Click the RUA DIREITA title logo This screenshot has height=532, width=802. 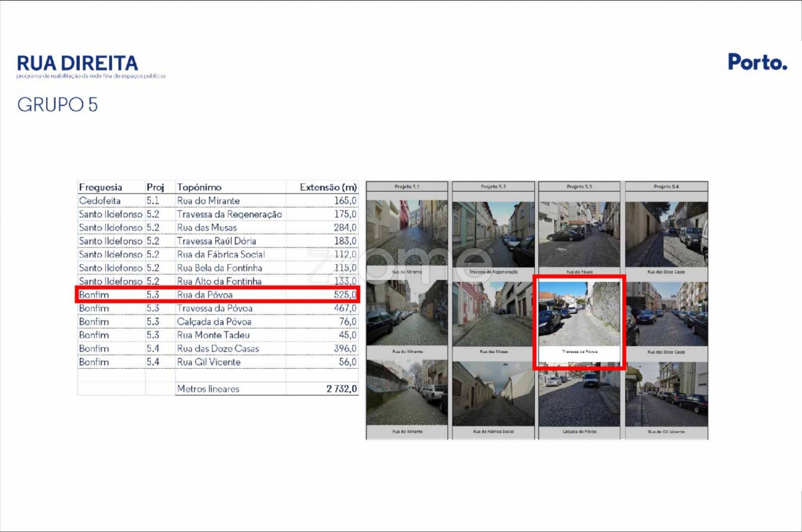78,64
